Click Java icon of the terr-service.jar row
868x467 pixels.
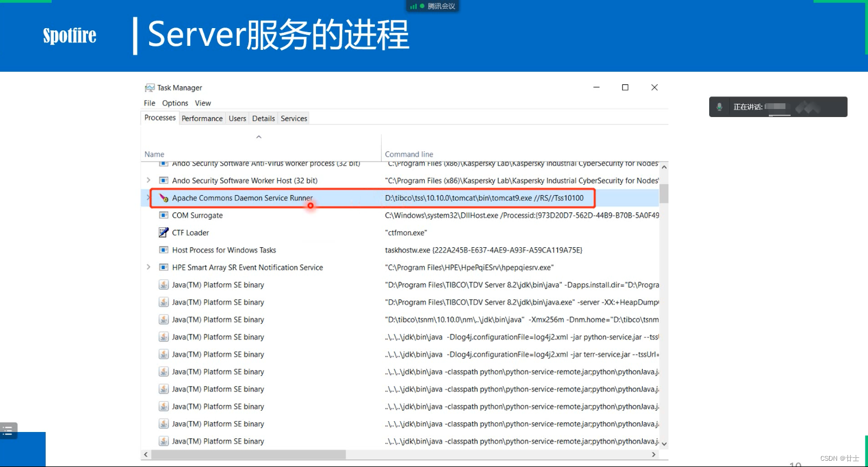(x=163, y=355)
